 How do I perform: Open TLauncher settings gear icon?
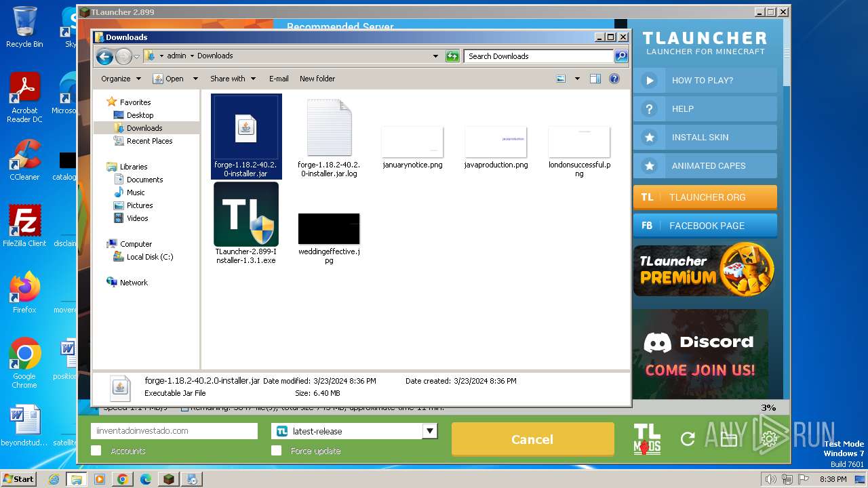pos(769,439)
